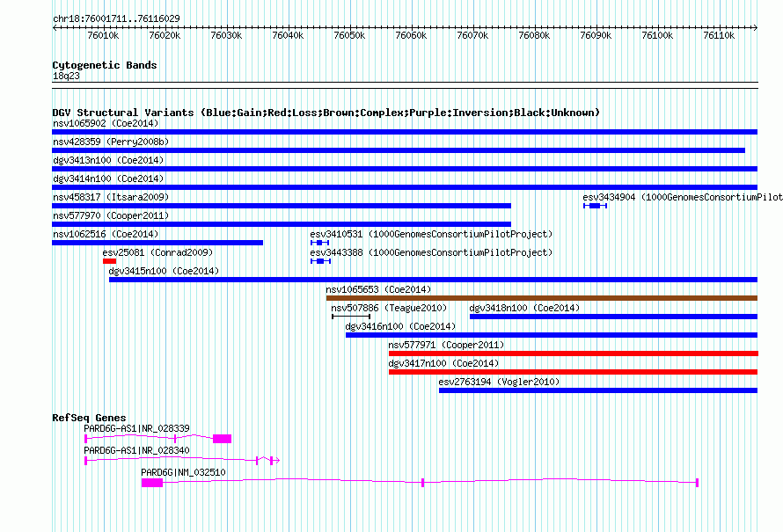Open the esv3410531 1000Genomes label
Screen dimensions: 783x532
[431, 234]
